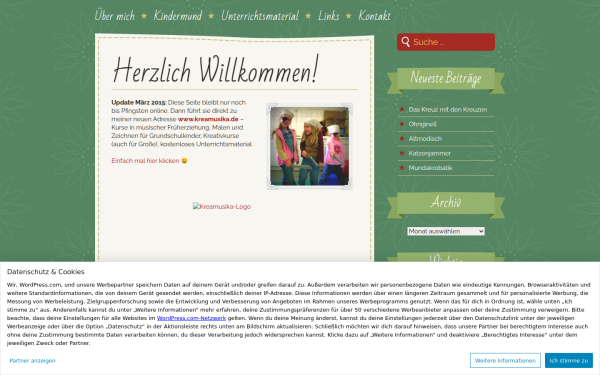Click the Weitere Informationen button
The image size is (600, 375).
point(505,360)
